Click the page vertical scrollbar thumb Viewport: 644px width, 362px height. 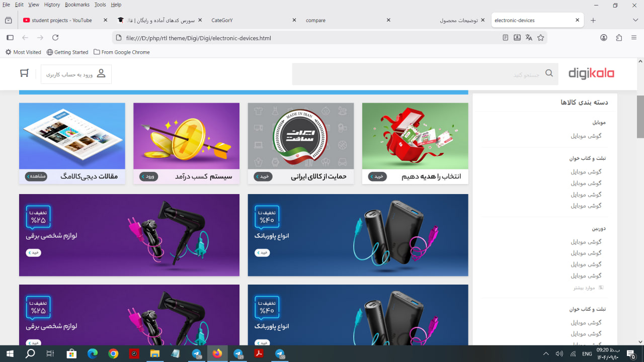coord(640,116)
